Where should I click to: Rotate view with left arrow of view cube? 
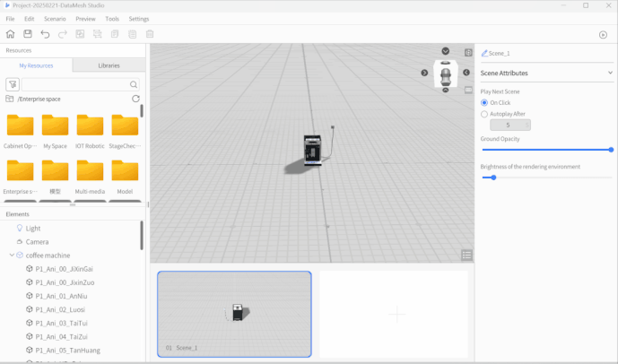point(424,73)
